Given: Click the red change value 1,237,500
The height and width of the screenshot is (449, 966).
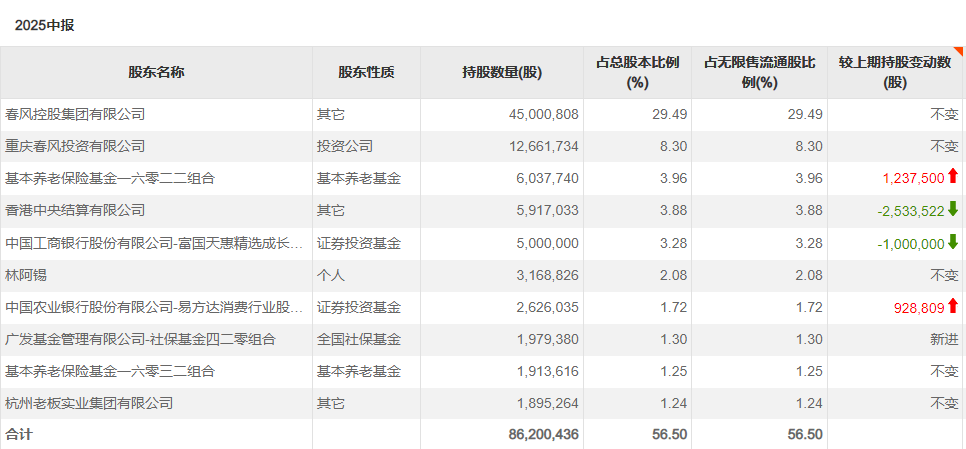Looking at the screenshot, I should coord(913,179).
